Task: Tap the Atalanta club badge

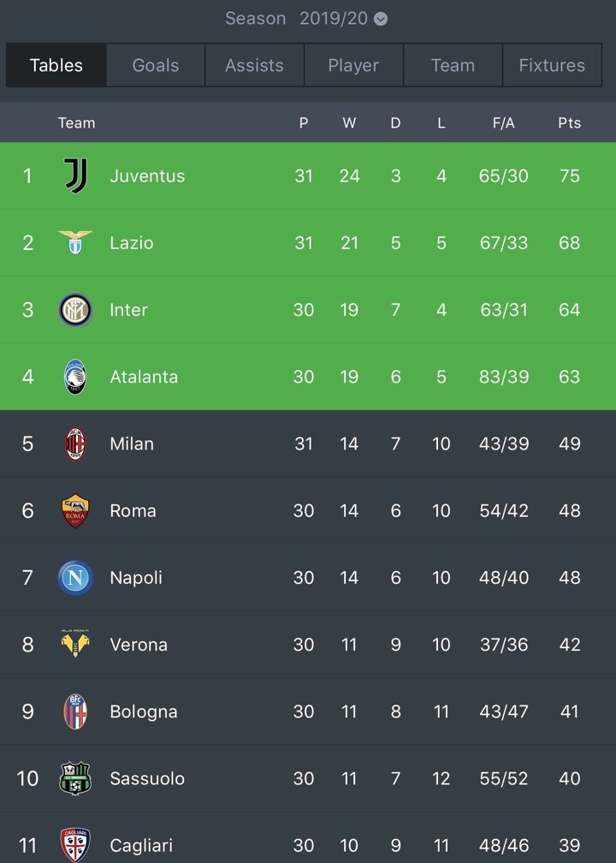Action: pyautogui.click(x=75, y=377)
